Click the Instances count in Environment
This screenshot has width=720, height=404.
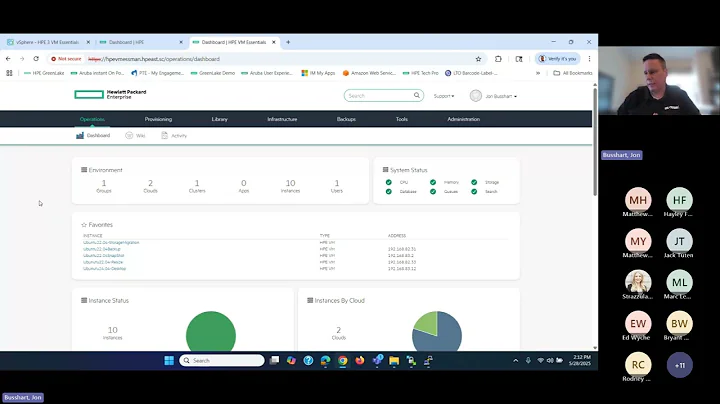290,186
